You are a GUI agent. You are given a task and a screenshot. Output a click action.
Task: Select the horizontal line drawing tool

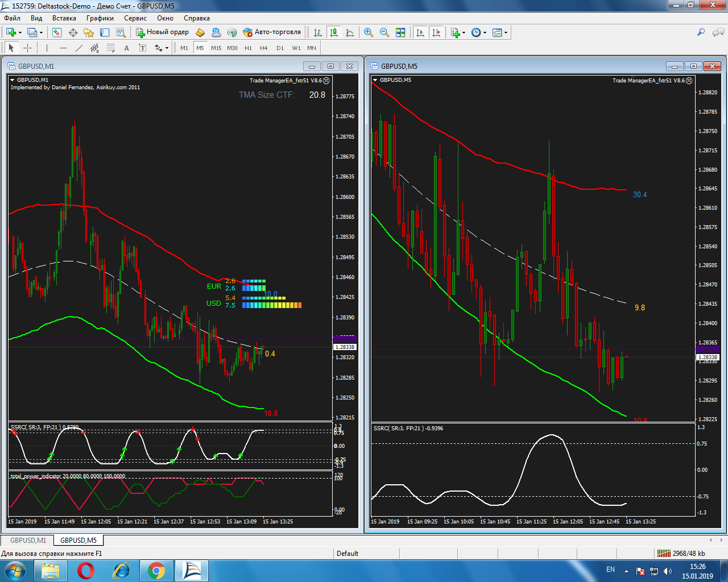63,48
